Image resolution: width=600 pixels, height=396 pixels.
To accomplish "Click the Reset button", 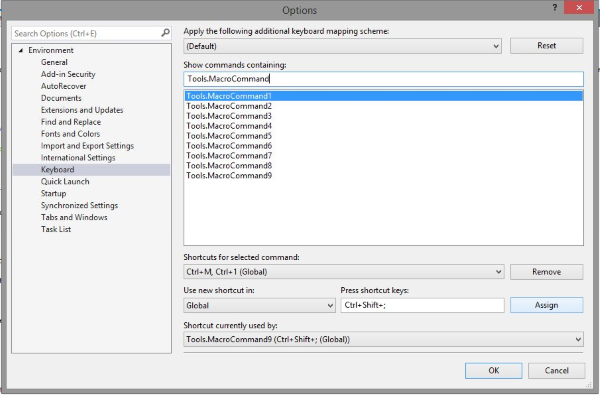I will point(546,46).
